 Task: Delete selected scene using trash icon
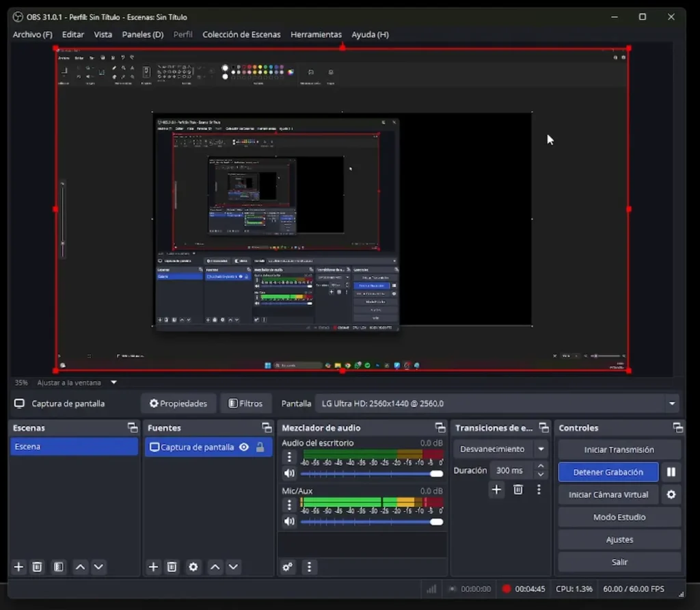[x=37, y=567]
